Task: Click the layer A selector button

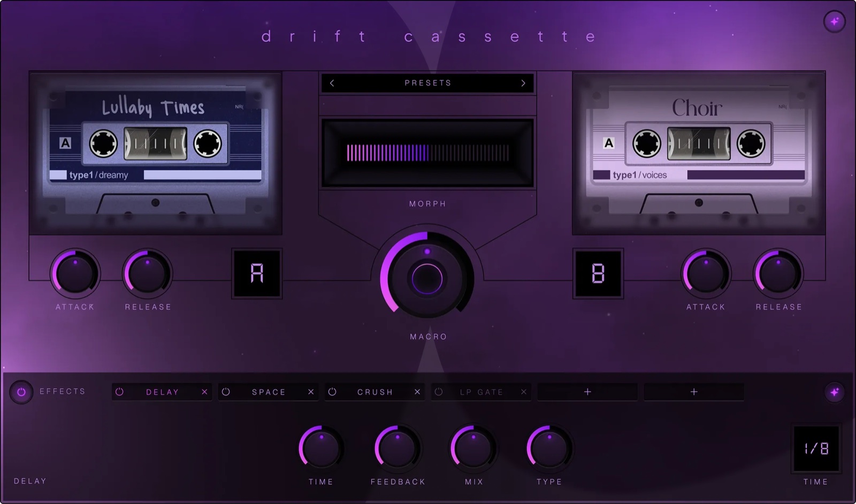Action: (x=257, y=273)
